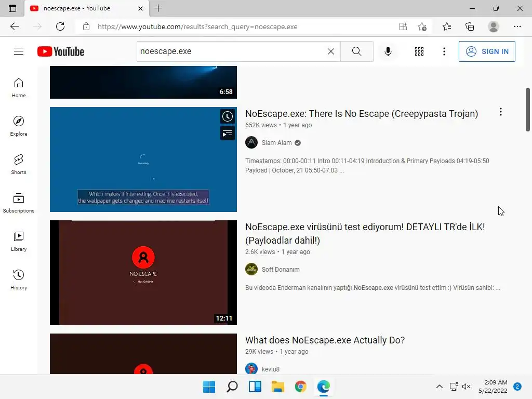Open the NO ESCAPE 12:11 video thumbnail

143,273
